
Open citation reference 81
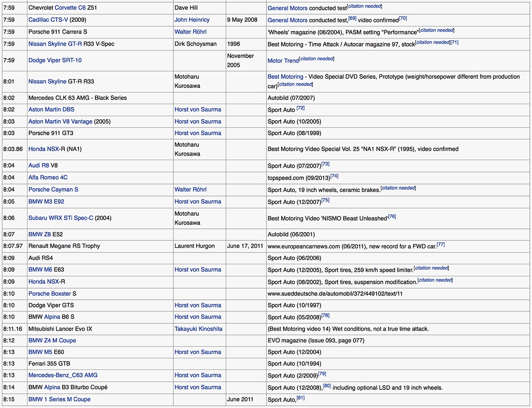point(301,398)
